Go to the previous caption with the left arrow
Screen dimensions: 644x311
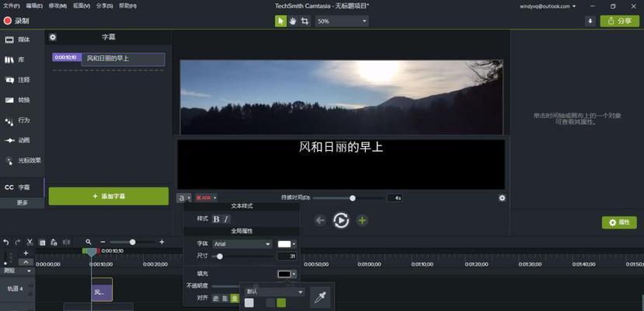[x=320, y=221]
